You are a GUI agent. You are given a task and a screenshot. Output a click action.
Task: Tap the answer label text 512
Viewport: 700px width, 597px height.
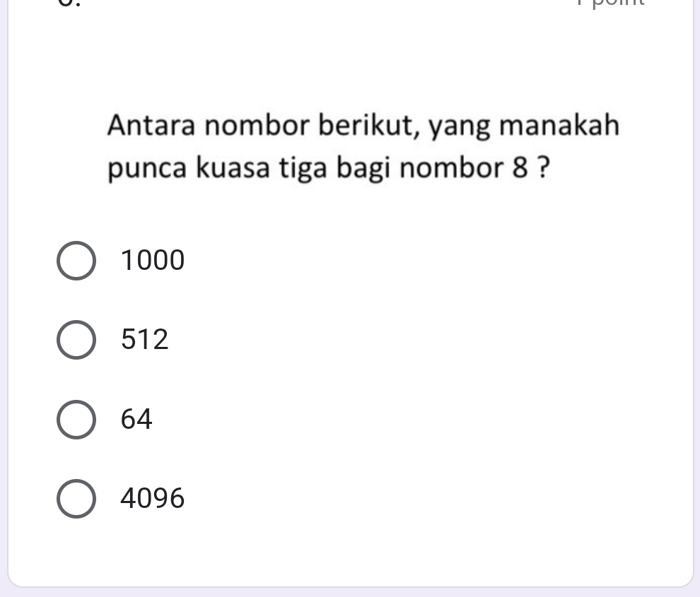click(145, 340)
